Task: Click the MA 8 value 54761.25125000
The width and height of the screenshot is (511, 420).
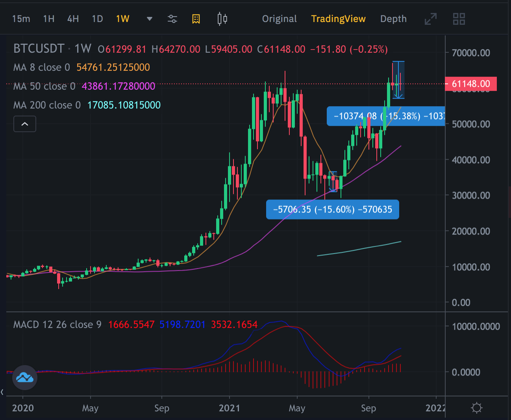Action: 113,67
